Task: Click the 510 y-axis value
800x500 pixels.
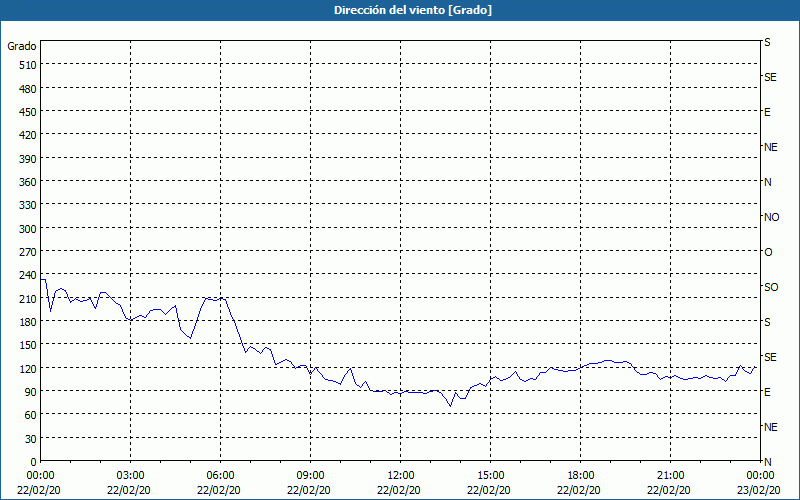Action: (28, 65)
